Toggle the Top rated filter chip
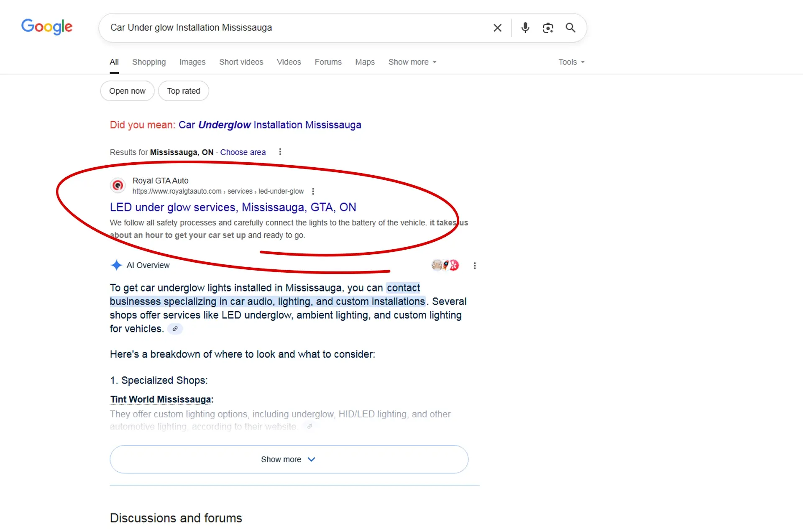The image size is (803, 532). pos(184,91)
